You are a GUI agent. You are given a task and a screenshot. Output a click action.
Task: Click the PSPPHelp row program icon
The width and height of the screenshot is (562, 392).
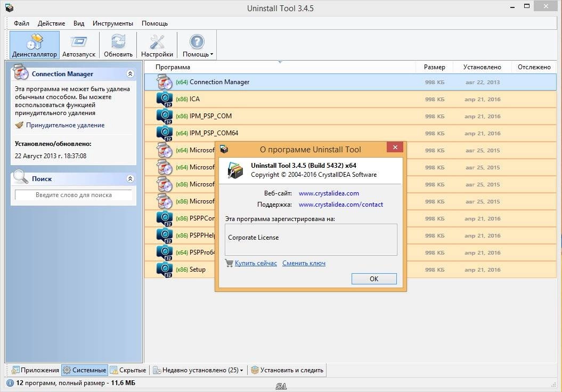(165, 236)
